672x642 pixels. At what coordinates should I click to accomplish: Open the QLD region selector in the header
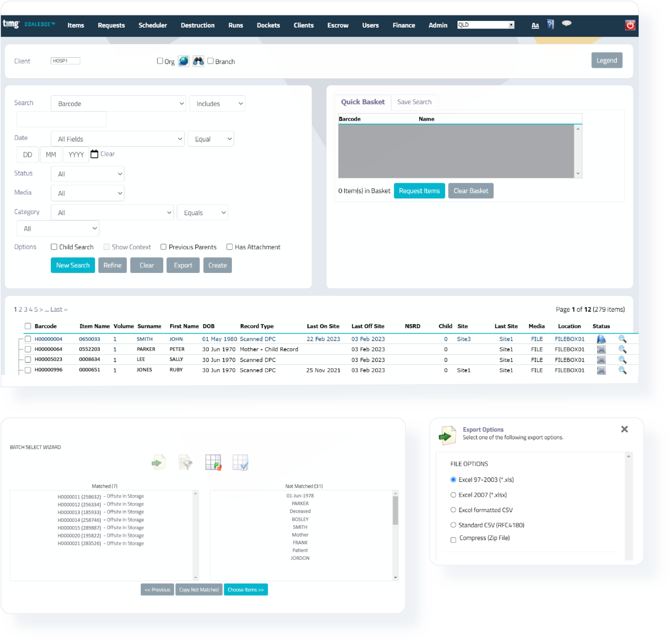486,24
